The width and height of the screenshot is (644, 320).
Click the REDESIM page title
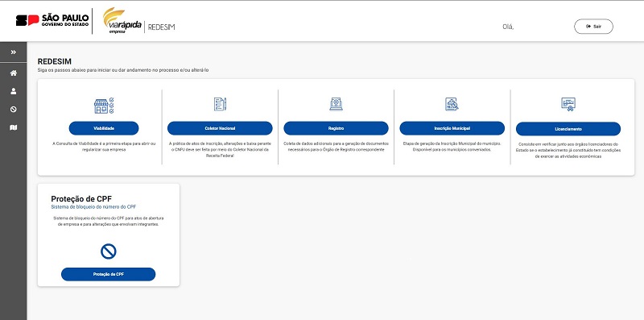pos(54,62)
